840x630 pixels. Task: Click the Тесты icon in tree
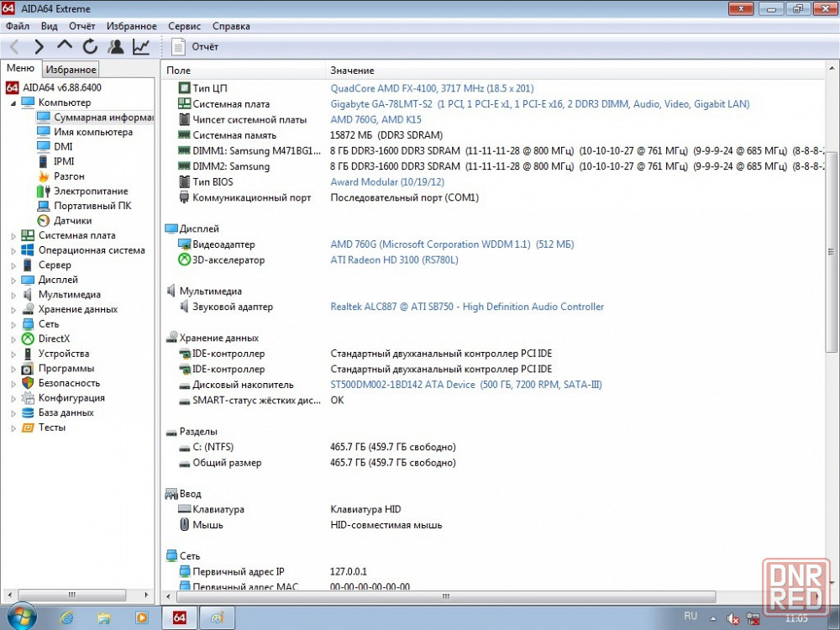pyautogui.click(x=28, y=428)
